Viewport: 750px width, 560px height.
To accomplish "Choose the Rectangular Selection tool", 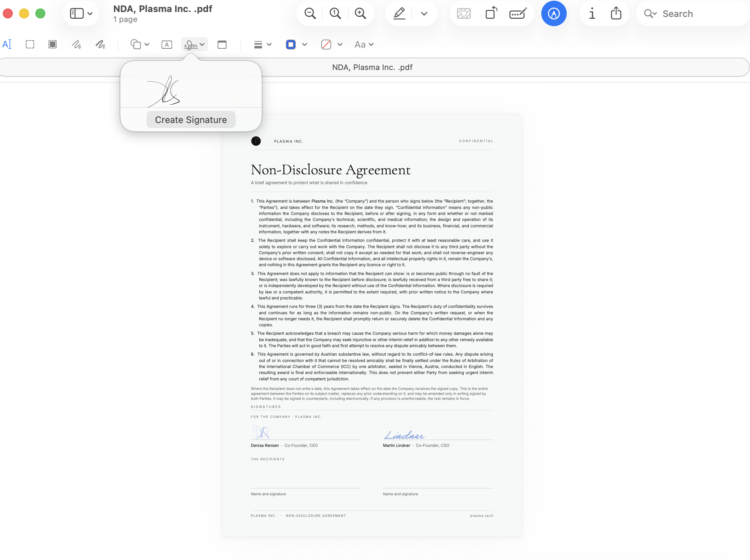I will click(x=30, y=45).
